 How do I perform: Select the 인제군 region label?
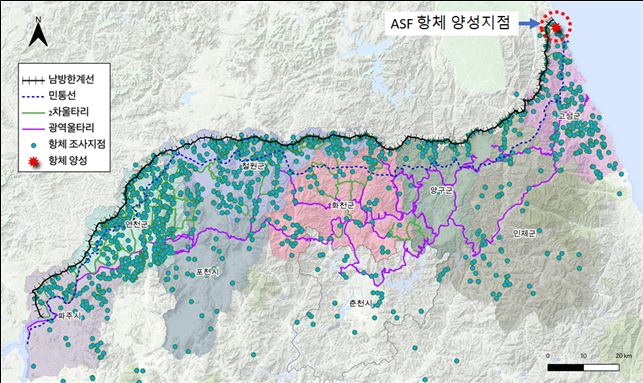point(524,233)
